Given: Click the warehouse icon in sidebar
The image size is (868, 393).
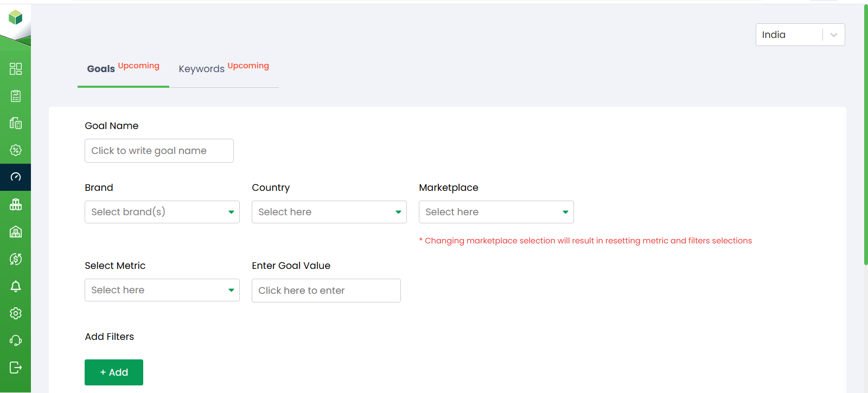Looking at the screenshot, I should tap(16, 232).
